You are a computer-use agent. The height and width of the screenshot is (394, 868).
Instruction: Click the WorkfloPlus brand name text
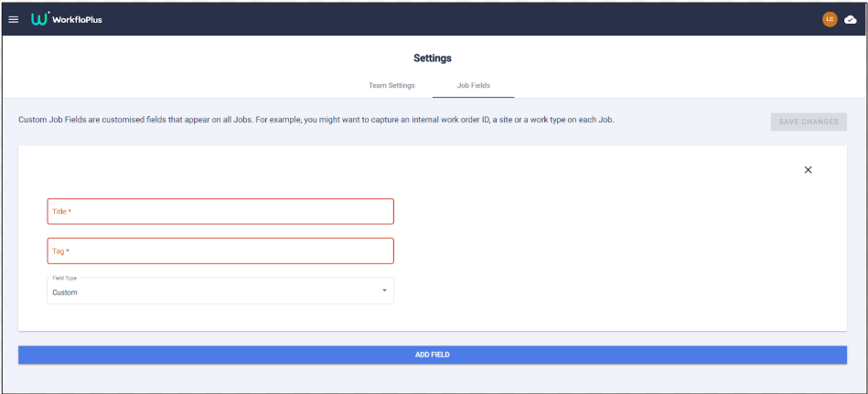[77, 20]
